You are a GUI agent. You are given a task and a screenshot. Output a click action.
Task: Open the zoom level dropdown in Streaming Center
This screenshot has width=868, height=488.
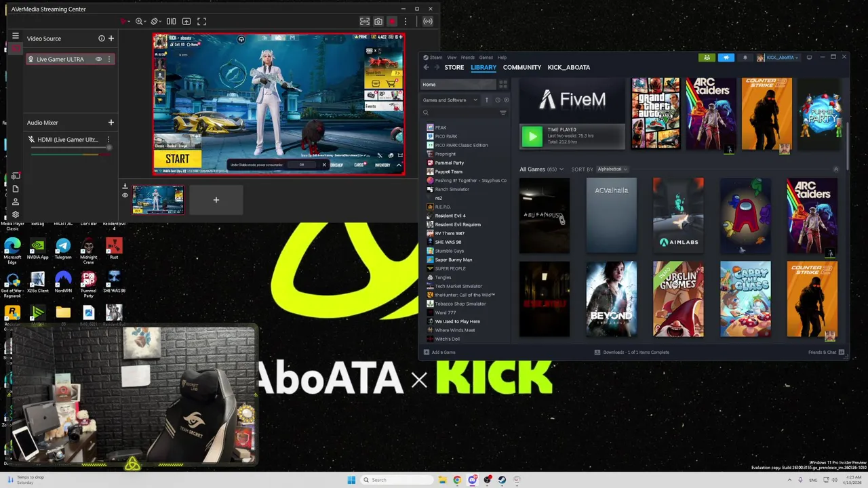pos(142,22)
